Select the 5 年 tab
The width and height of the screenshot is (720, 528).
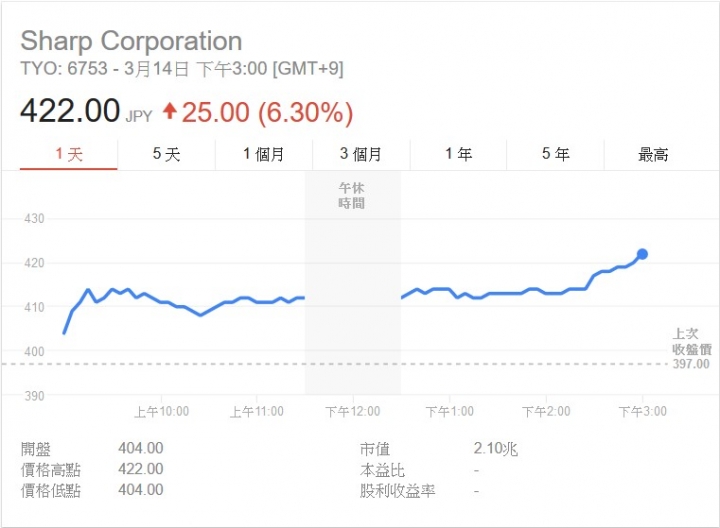point(556,154)
